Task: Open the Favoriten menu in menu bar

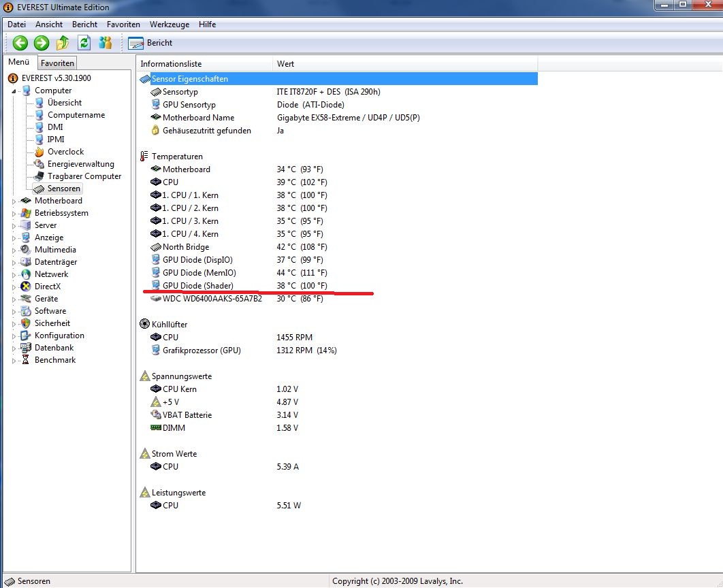Action: pyautogui.click(x=123, y=24)
